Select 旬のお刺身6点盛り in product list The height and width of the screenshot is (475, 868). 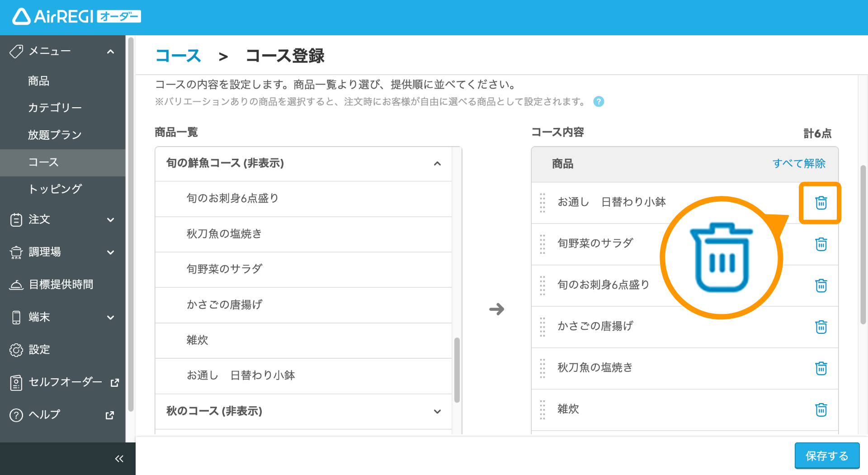tap(303, 199)
